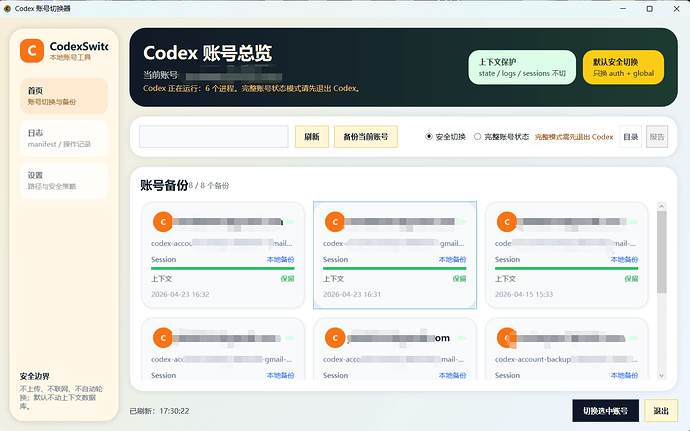The image size is (690, 431).
Task: Click the Codex 账号总览 title
Action: (207, 53)
